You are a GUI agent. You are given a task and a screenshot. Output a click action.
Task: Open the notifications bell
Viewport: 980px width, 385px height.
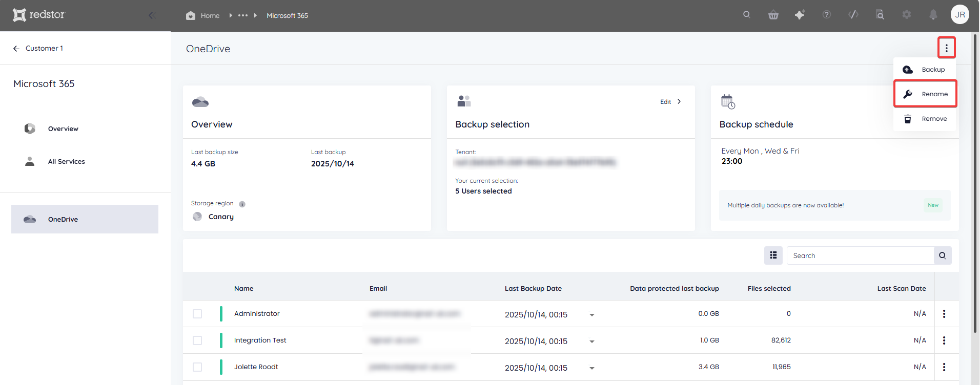[933, 14]
